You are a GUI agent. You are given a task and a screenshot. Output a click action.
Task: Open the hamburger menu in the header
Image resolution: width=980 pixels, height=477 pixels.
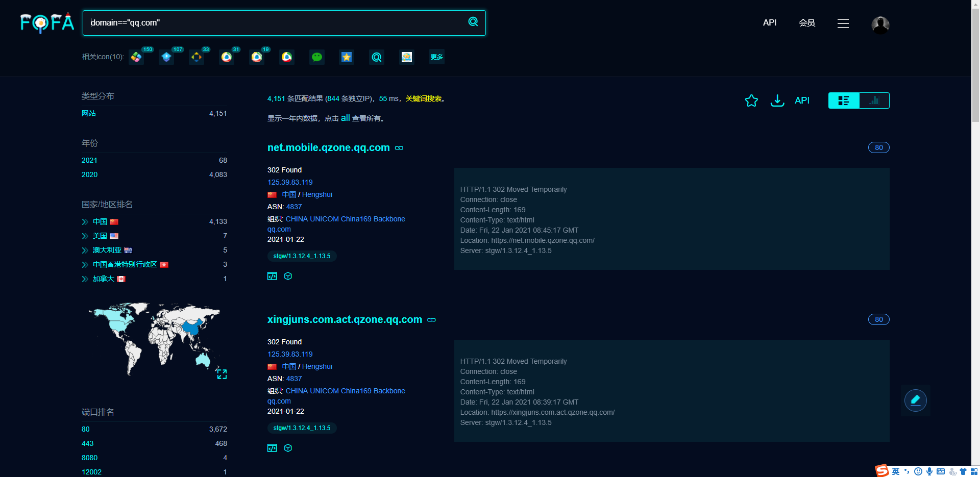pos(843,23)
